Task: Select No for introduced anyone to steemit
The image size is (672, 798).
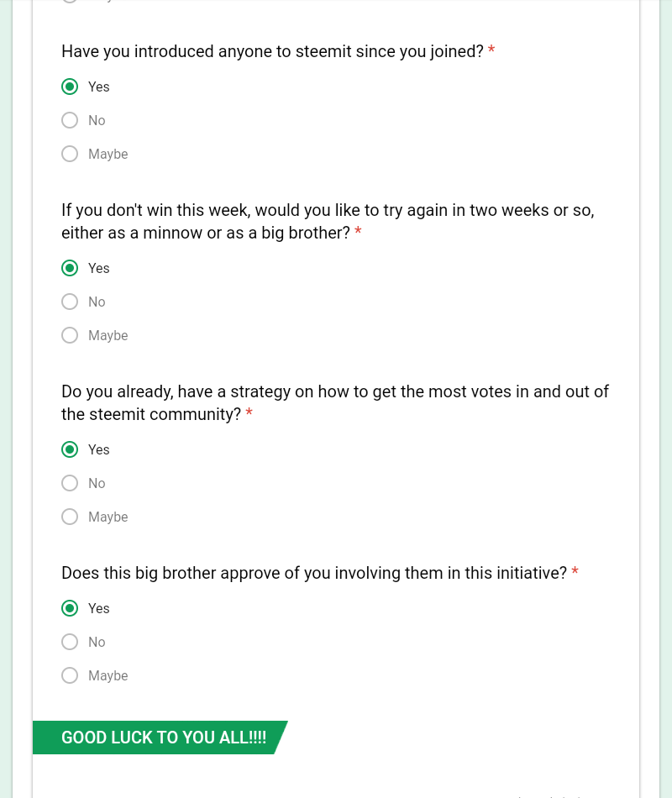Action: pyautogui.click(x=70, y=120)
